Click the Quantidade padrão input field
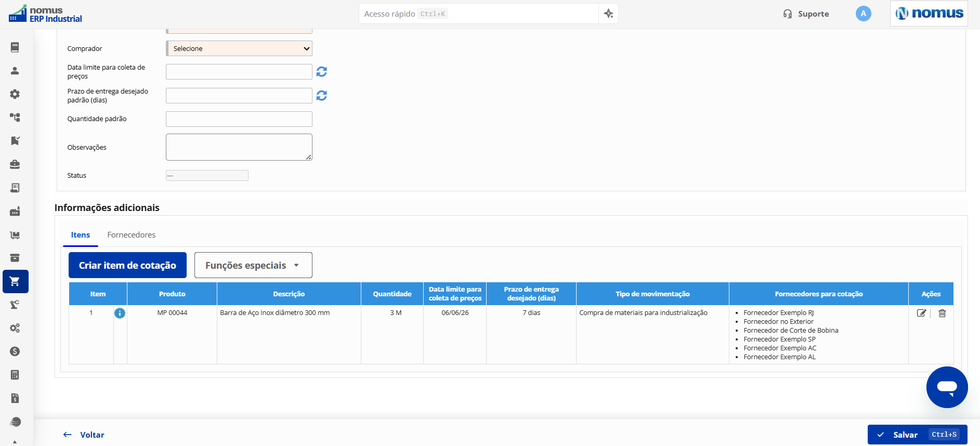 pos(239,119)
